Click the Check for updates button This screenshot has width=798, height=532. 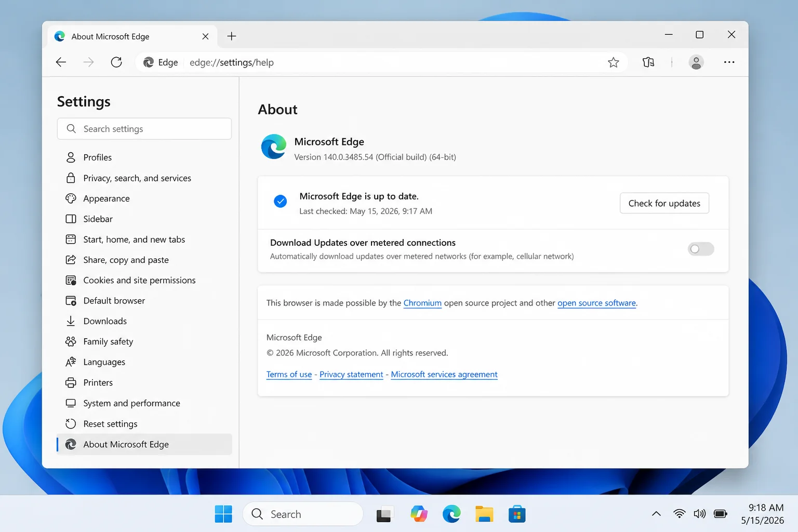pos(664,203)
